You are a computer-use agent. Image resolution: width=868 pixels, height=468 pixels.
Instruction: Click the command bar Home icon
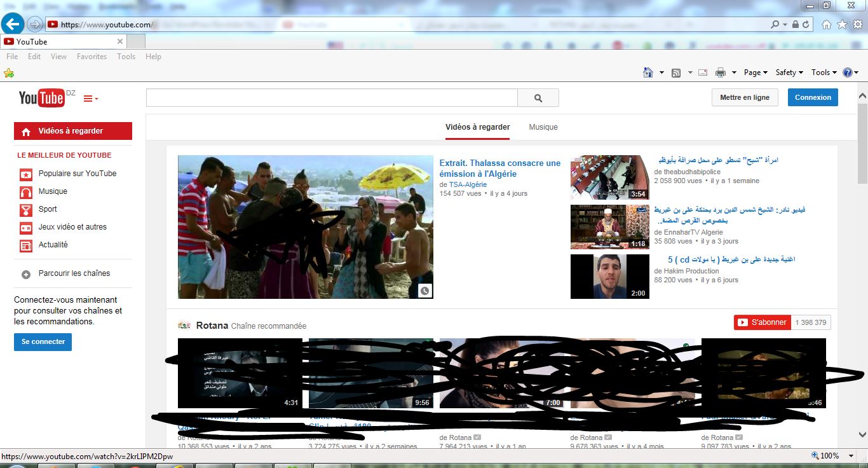pos(648,72)
